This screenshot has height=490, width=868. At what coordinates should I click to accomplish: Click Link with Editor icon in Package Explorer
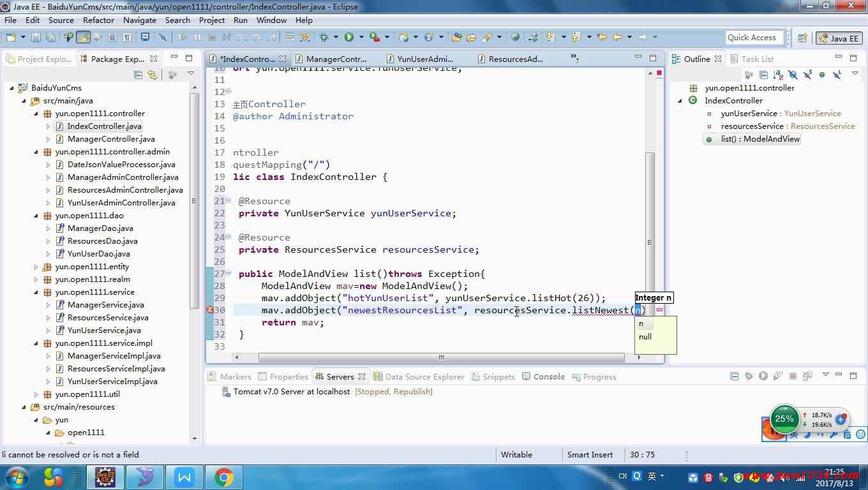click(152, 75)
